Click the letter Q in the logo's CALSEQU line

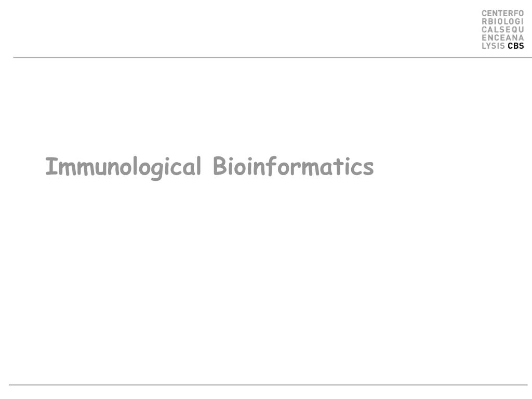point(514,30)
